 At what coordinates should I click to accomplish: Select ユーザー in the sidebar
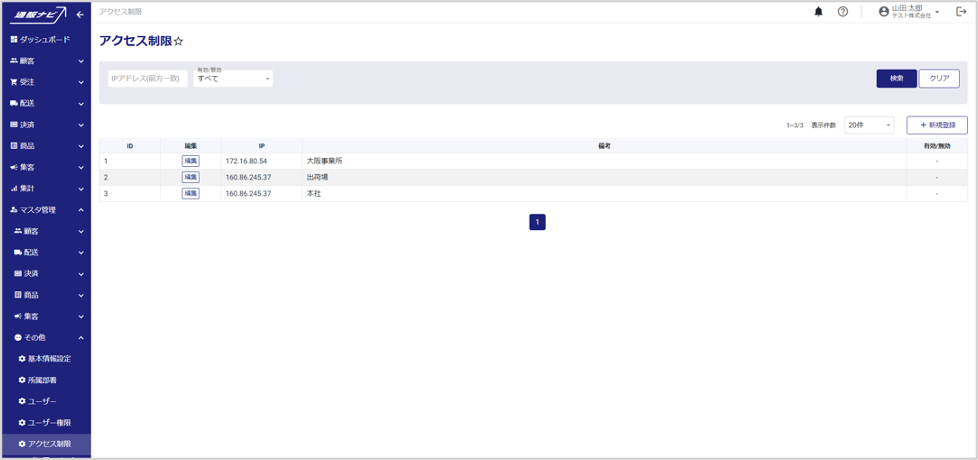pos(42,401)
